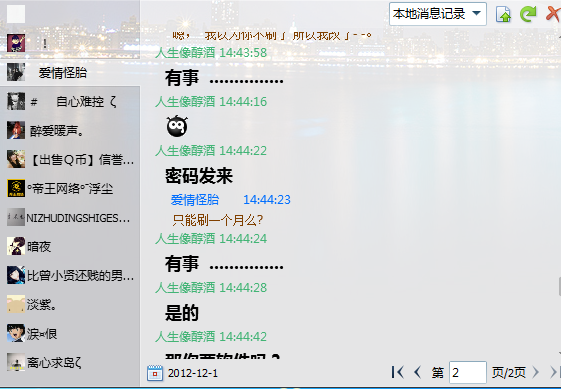Click the 帝王网络 yellow-black avatar
561x389 pixels.
click(x=16, y=188)
